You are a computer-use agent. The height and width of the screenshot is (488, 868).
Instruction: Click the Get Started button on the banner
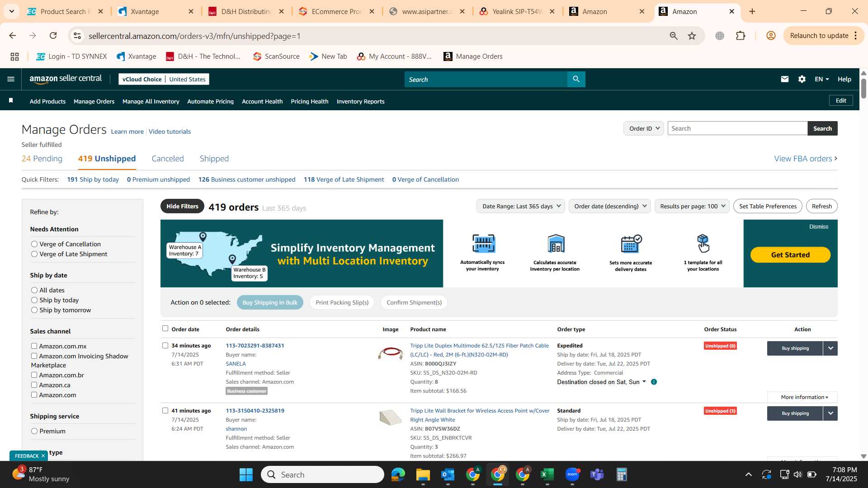790,255
